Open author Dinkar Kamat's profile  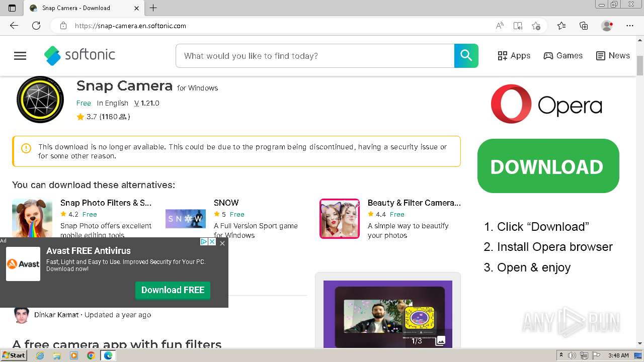coord(56,315)
